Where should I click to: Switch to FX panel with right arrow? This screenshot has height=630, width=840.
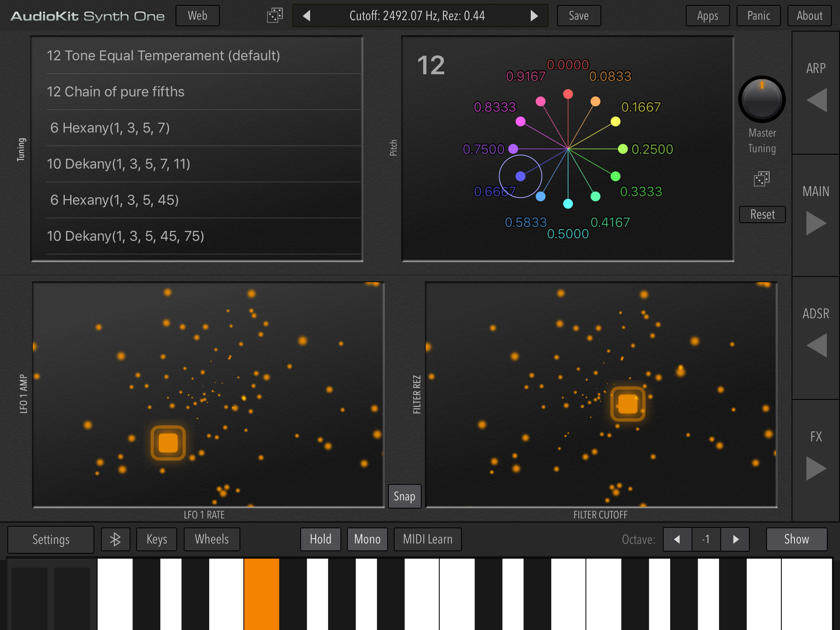pyautogui.click(x=816, y=468)
